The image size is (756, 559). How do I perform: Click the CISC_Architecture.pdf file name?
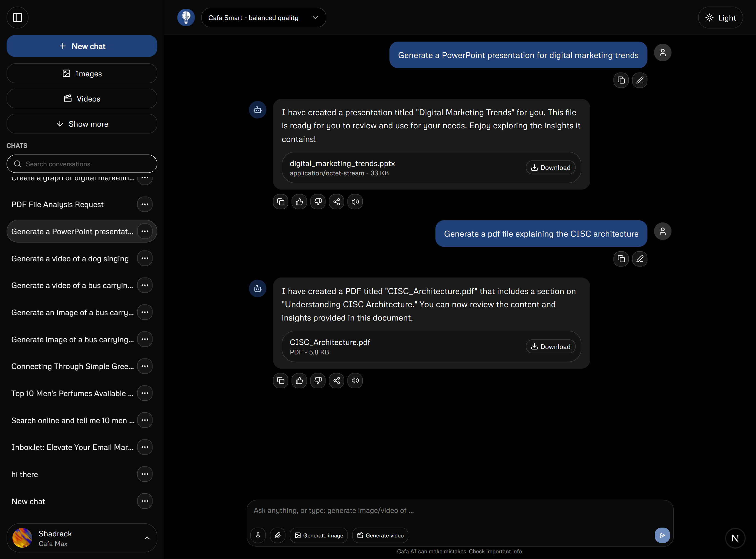point(330,342)
